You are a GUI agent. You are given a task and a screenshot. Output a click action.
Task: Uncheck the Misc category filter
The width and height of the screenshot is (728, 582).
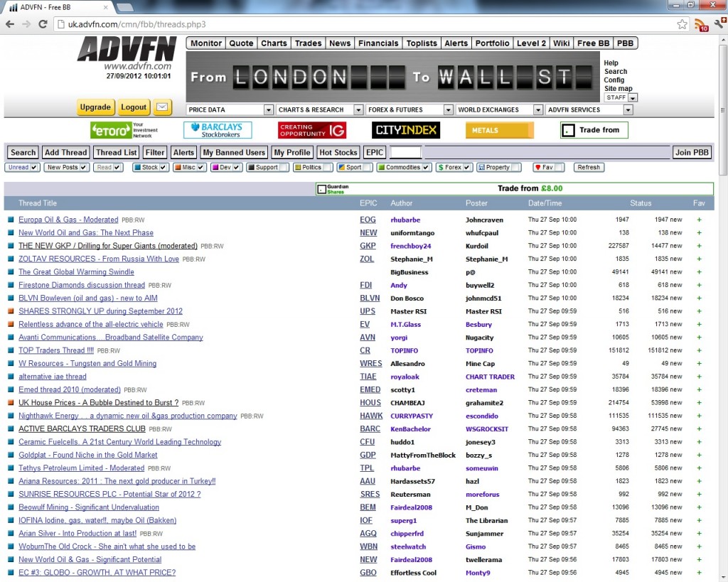click(x=200, y=168)
